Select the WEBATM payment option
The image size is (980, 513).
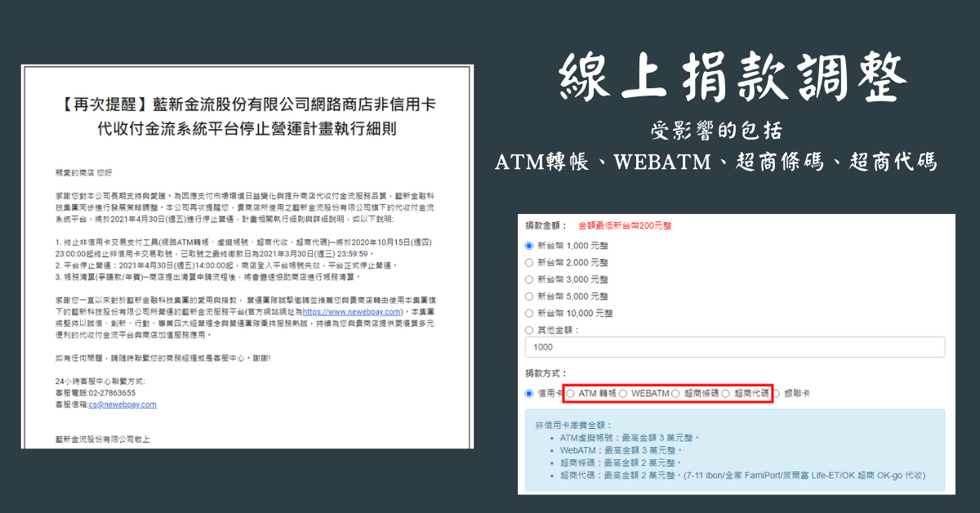(623, 393)
